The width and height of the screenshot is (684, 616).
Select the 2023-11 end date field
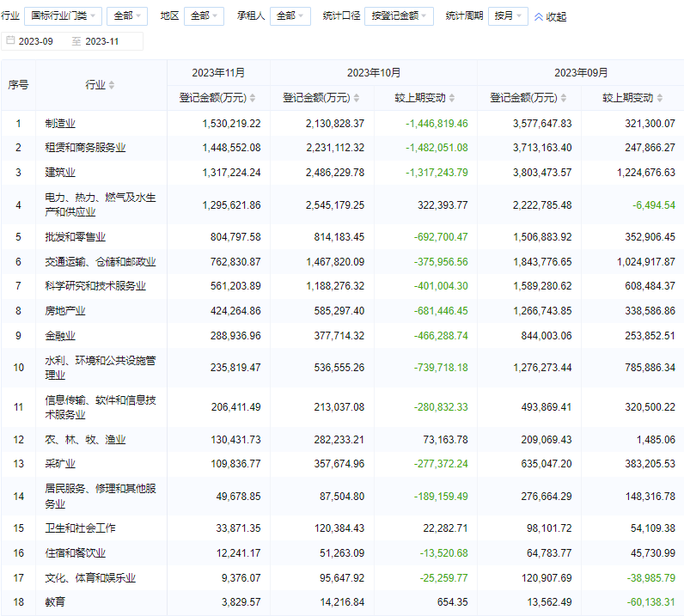(102, 41)
